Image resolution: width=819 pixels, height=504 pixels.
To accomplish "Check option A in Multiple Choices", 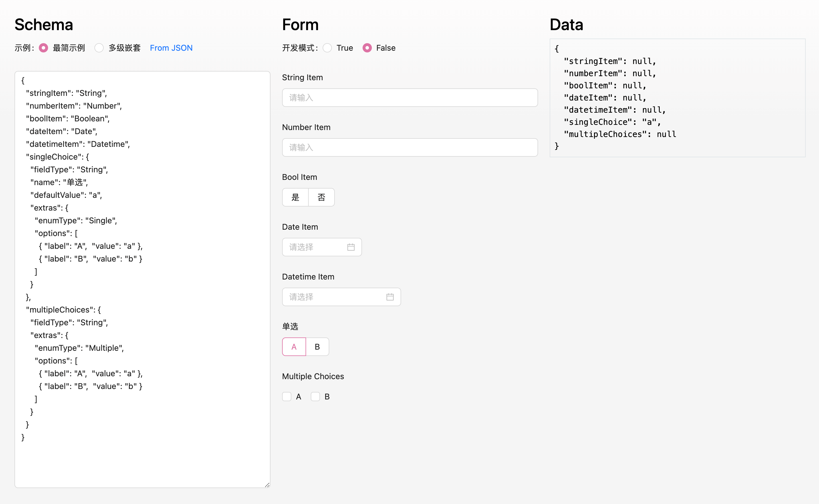I will [x=286, y=397].
